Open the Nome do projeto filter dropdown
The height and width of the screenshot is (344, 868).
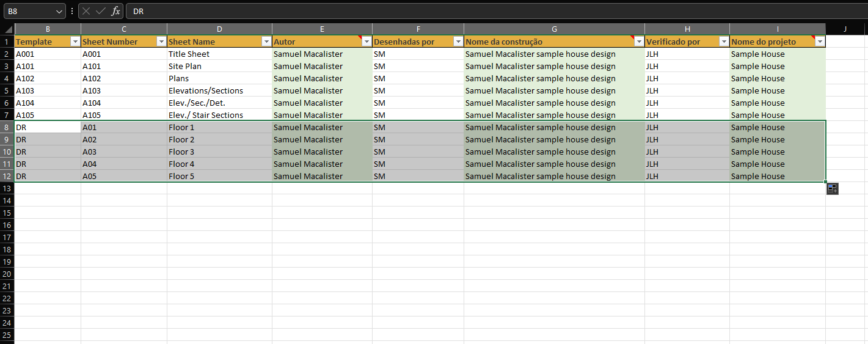[x=820, y=42]
